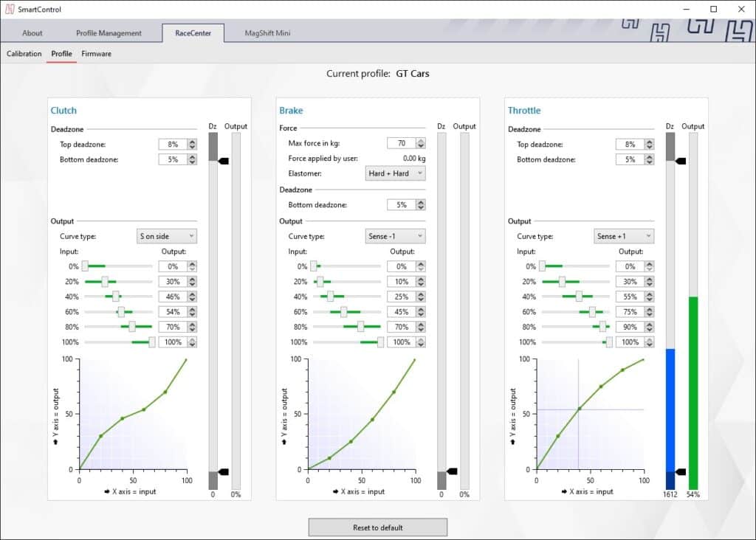Expand the Brake Elastomer dropdown
The width and height of the screenshot is (756, 540).
pos(396,173)
